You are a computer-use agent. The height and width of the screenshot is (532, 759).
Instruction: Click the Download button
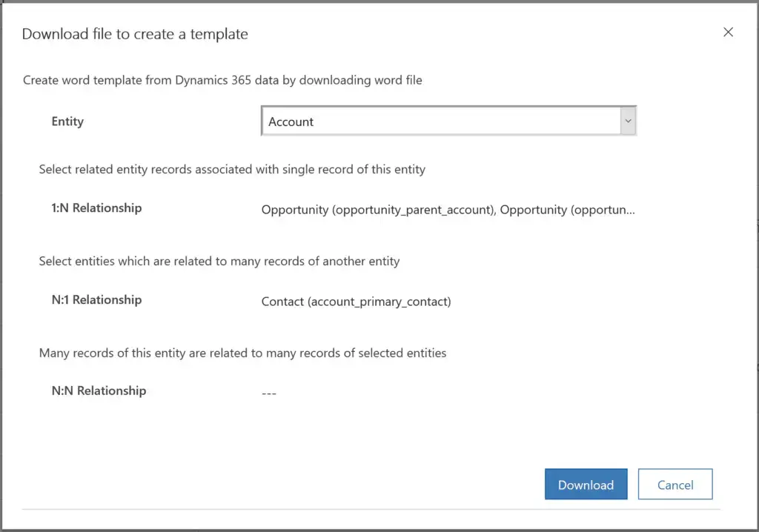[586, 484]
